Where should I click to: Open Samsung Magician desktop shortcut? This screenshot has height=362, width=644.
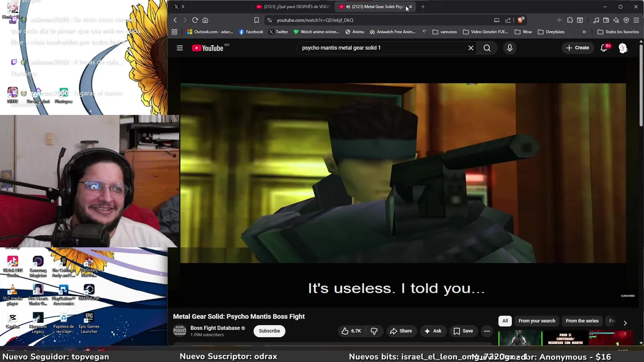(38, 267)
